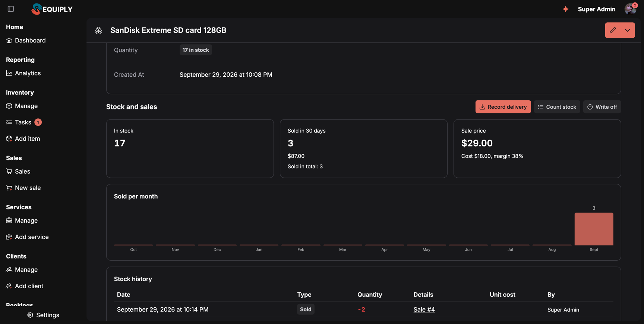The image size is (644, 324).
Task: Click the Write off button
Action: 602,107
